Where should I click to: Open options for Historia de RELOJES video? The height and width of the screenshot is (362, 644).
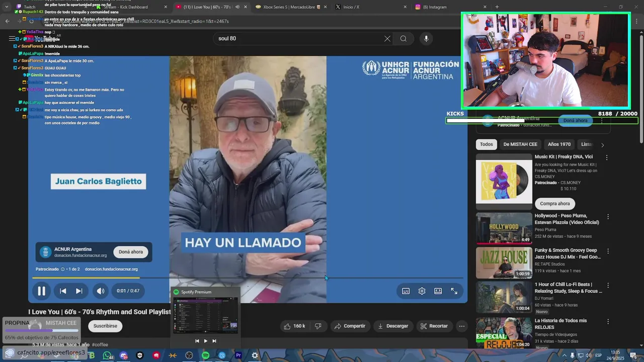(608, 321)
